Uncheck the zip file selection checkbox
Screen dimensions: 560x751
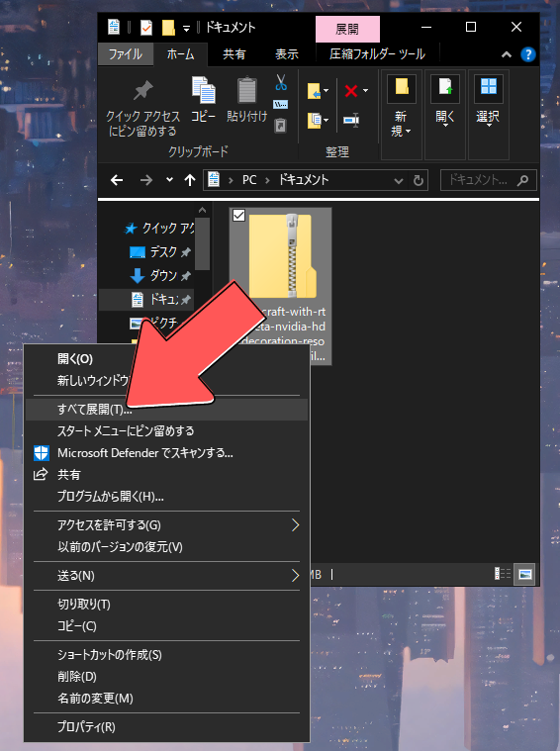(238, 216)
